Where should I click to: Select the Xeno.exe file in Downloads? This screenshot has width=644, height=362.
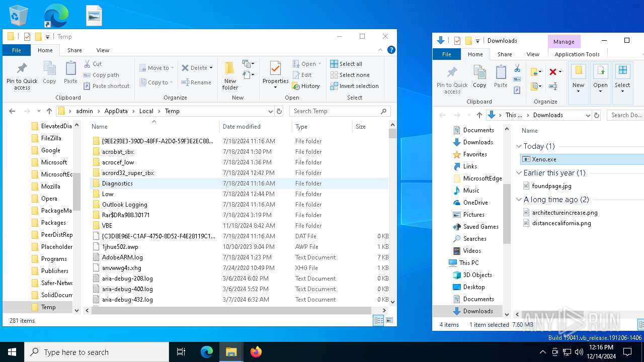point(583,159)
